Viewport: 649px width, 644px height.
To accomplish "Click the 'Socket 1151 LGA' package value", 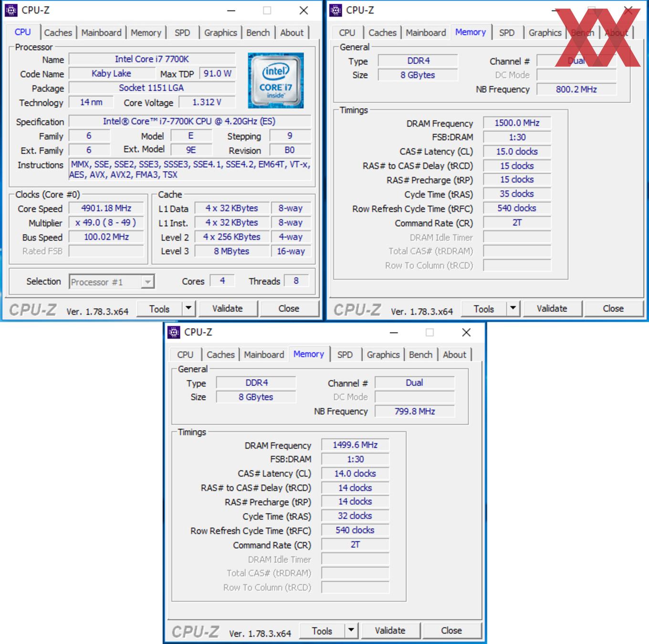I will pyautogui.click(x=152, y=88).
